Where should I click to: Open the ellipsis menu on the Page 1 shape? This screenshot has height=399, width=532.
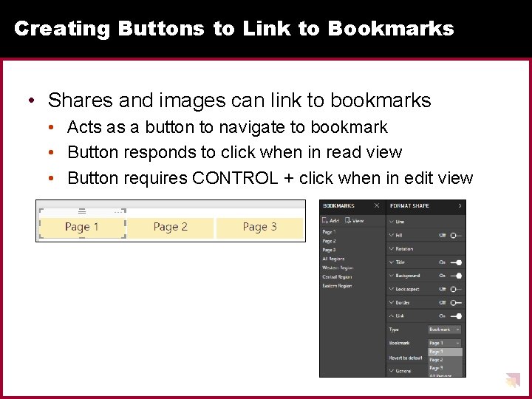coord(118,212)
